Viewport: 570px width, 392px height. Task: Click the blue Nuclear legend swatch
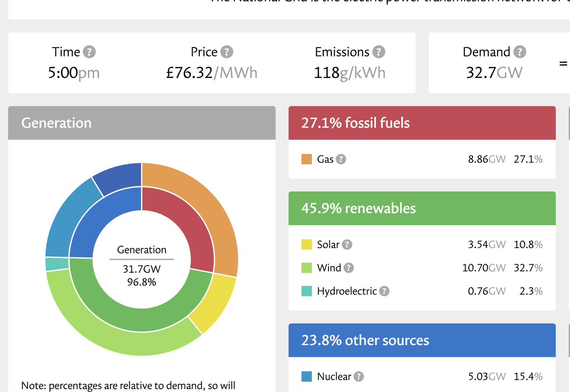point(307,376)
